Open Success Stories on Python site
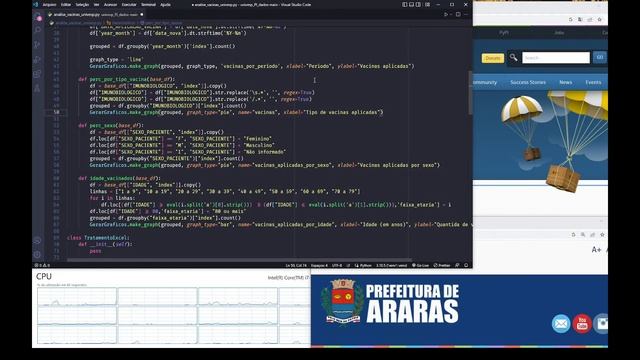Screen dimensions: 640x360 pyautogui.click(x=528, y=82)
